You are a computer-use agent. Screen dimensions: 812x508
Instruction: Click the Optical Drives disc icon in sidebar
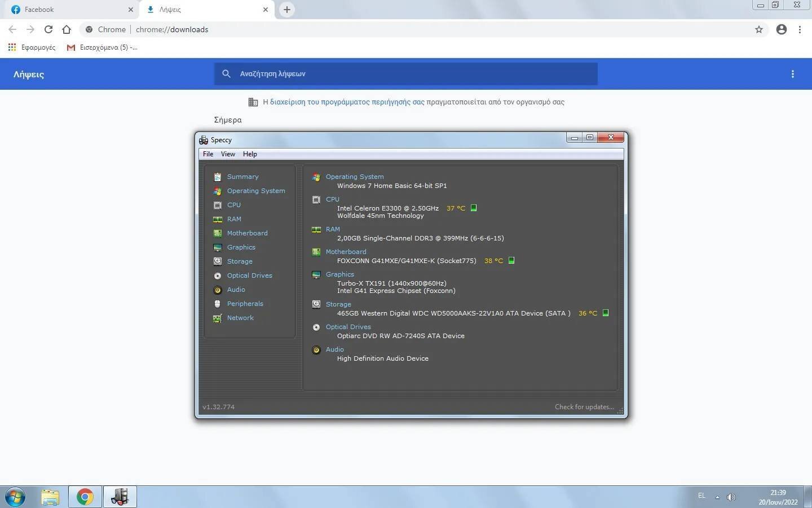(x=218, y=275)
